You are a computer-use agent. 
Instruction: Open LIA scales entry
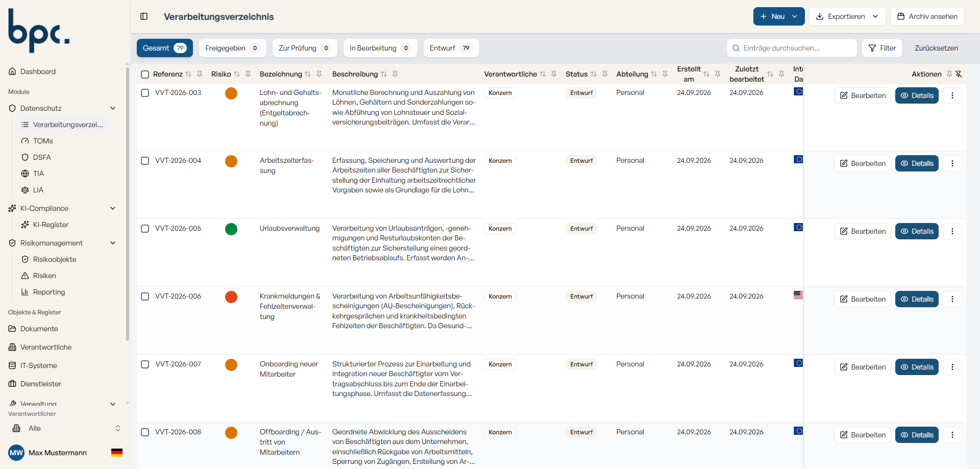click(38, 190)
